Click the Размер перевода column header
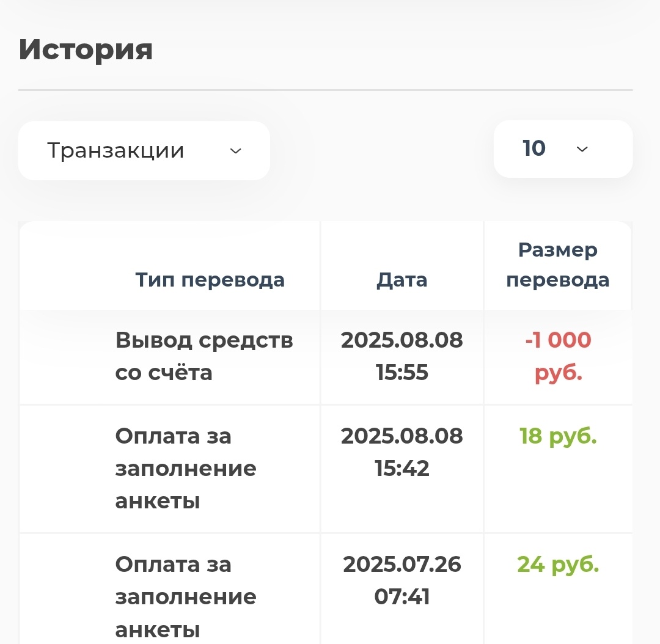Viewport: 660px width, 644px height. [x=557, y=264]
